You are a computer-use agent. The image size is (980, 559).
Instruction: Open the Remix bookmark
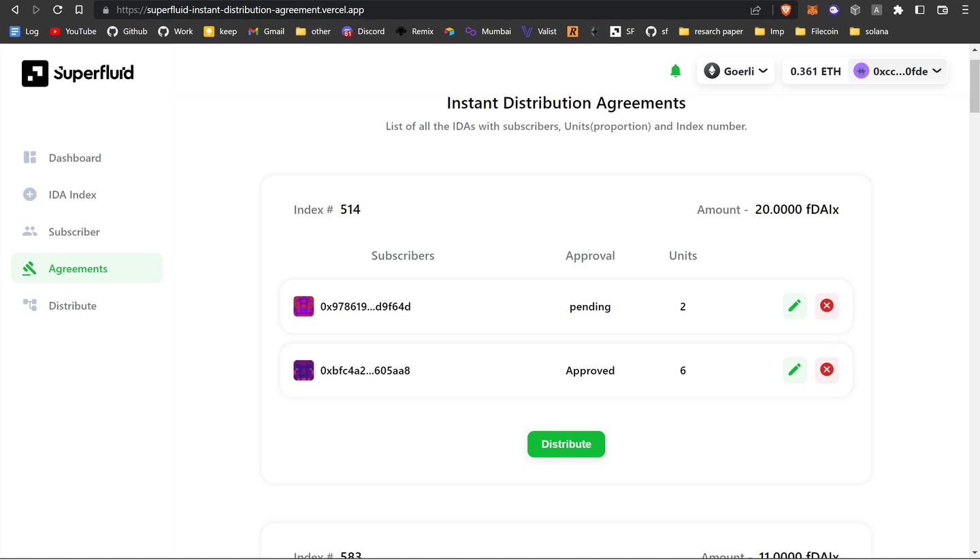(414, 31)
